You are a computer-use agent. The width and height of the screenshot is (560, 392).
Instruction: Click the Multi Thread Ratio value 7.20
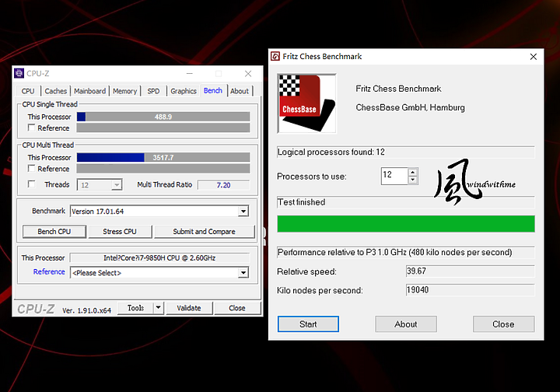[x=223, y=185]
